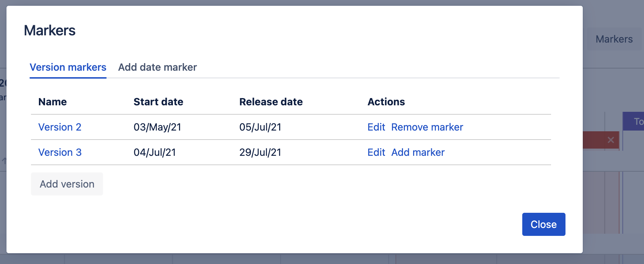Select the 29/Jul/21 release date cell
The width and height of the screenshot is (644, 264).
click(x=260, y=153)
